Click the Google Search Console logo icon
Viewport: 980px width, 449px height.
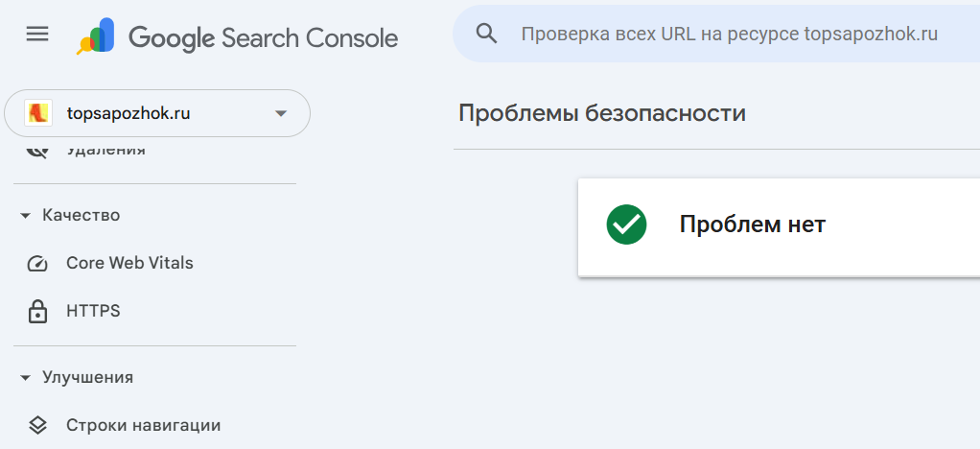pyautogui.click(x=96, y=36)
